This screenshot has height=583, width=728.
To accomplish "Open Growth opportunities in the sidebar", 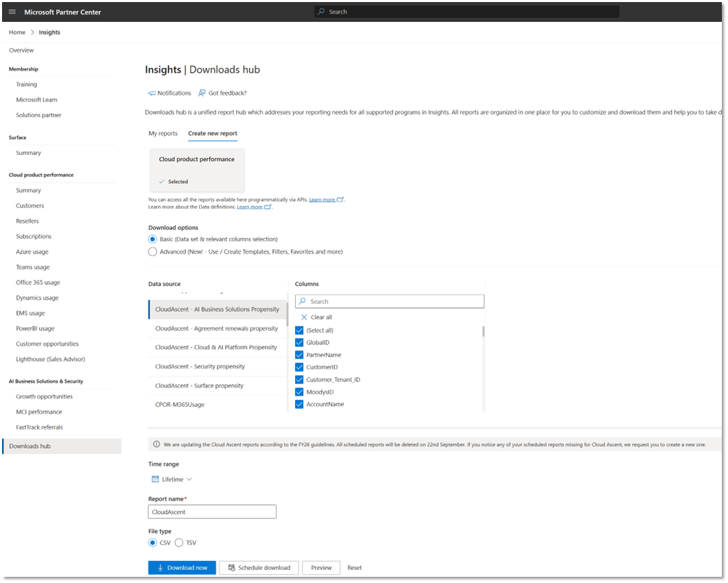I will coord(44,397).
